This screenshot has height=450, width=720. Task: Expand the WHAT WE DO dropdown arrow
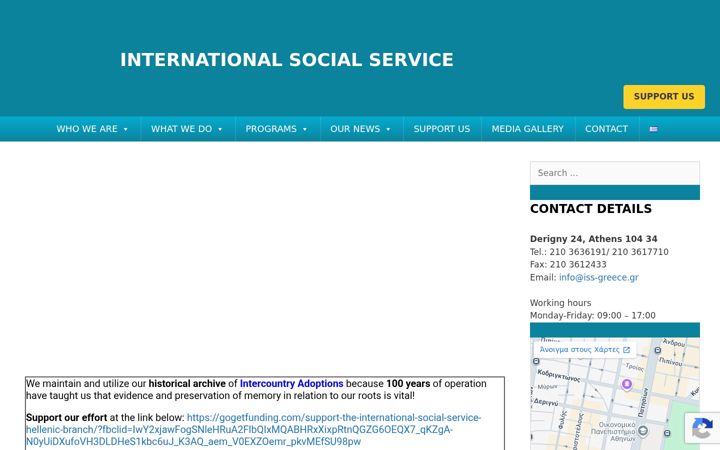click(x=220, y=129)
